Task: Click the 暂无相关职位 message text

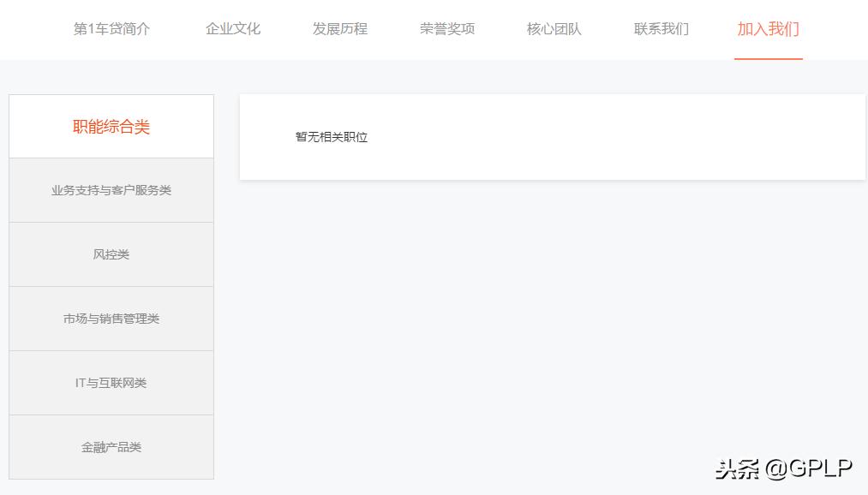Action: 330,136
